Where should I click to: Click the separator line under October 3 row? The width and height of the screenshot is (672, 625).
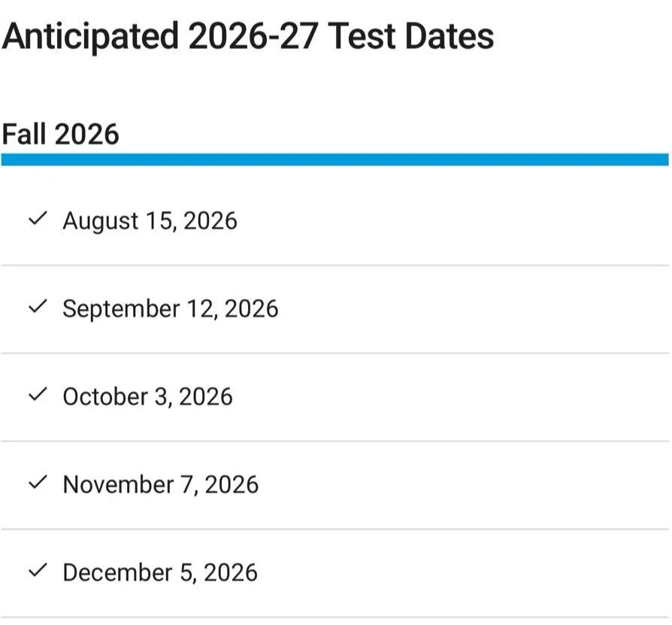pyautogui.click(x=334, y=441)
